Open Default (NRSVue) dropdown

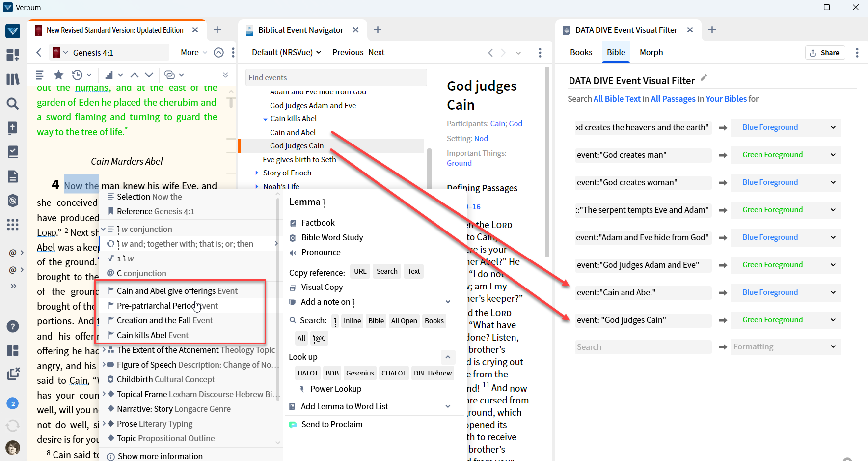click(x=287, y=52)
